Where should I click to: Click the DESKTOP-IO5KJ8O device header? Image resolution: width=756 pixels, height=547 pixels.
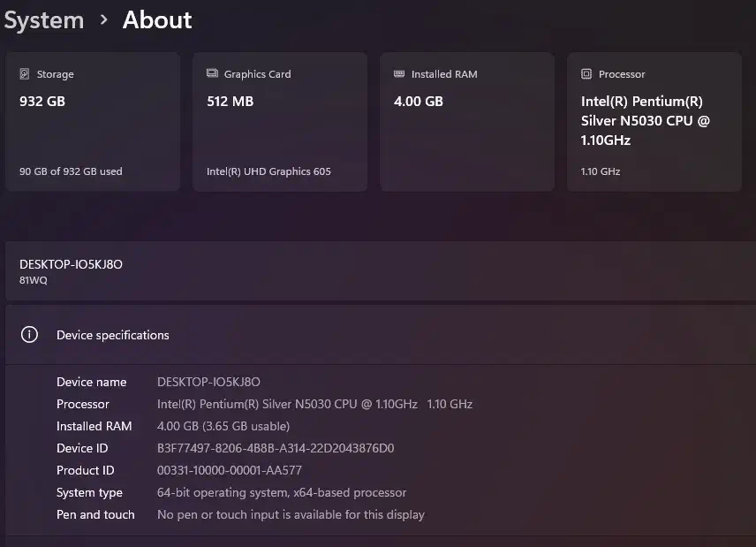[x=71, y=264]
